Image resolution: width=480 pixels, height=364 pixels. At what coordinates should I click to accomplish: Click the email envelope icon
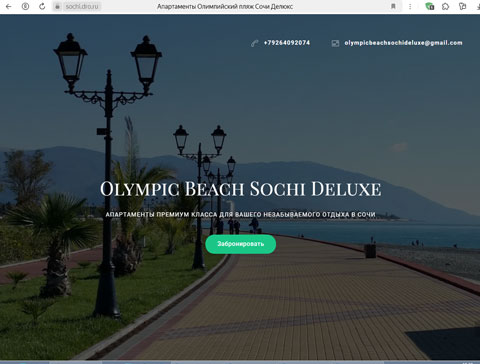pos(335,43)
